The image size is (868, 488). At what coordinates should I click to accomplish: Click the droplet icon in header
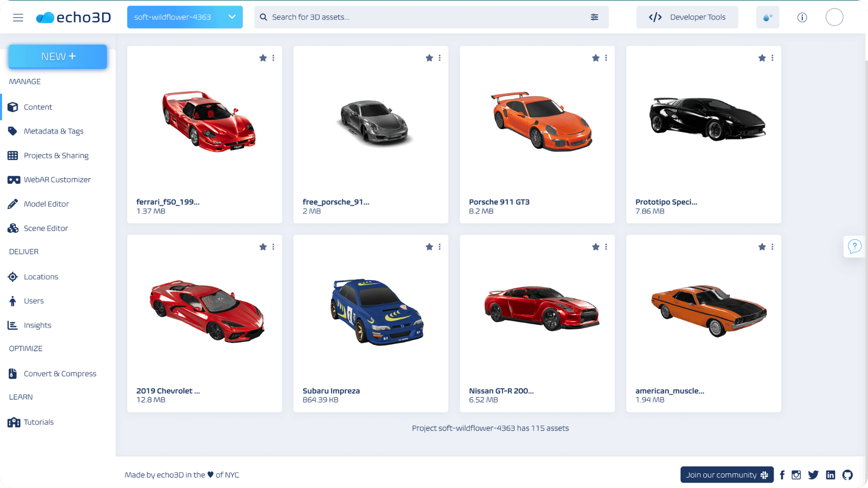click(767, 17)
